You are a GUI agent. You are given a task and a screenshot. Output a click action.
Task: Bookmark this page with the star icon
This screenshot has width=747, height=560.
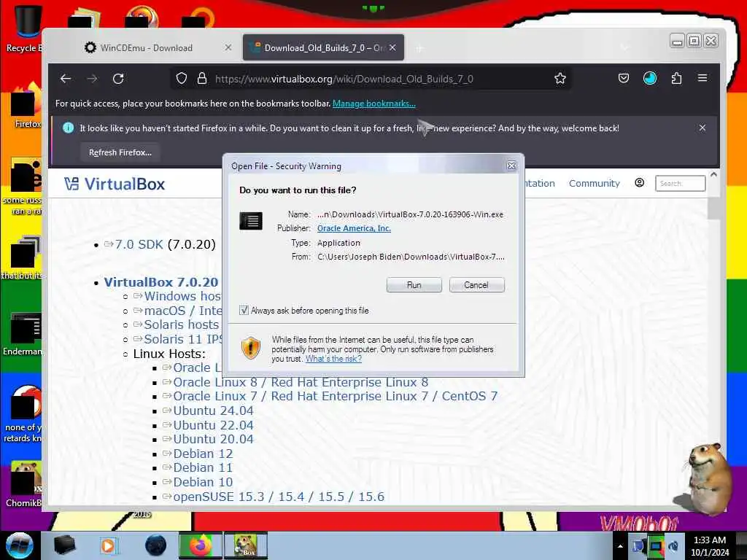[x=560, y=79]
